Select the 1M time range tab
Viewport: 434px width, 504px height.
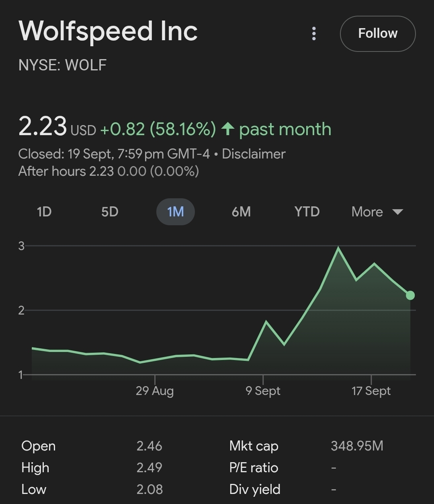click(x=175, y=212)
